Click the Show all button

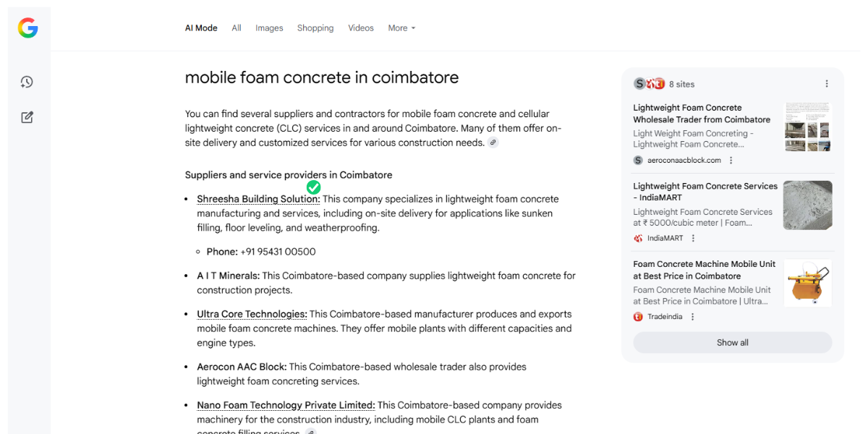[x=732, y=343]
